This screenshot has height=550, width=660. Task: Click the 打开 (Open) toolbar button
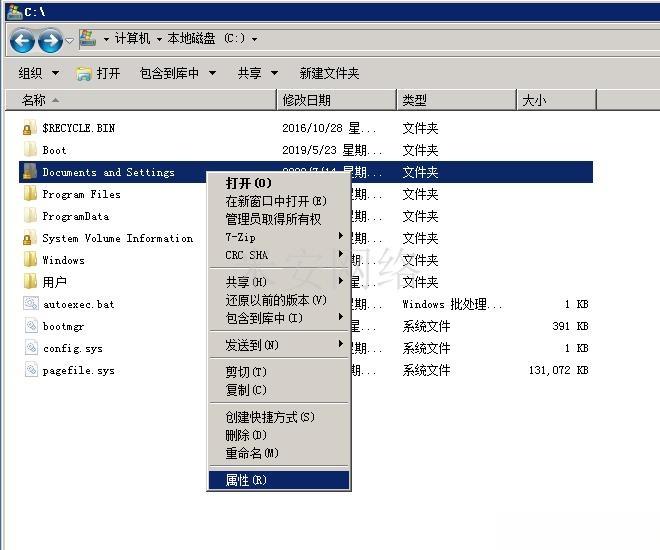coord(98,73)
